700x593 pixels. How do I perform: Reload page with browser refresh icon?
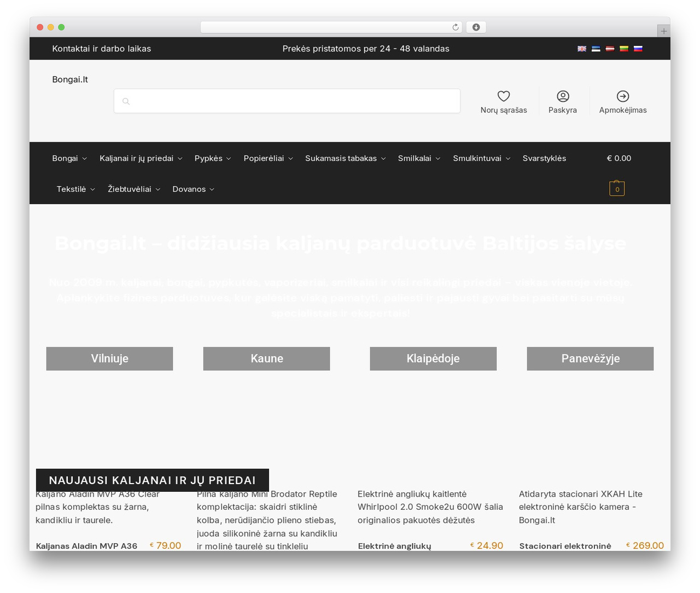[456, 27]
